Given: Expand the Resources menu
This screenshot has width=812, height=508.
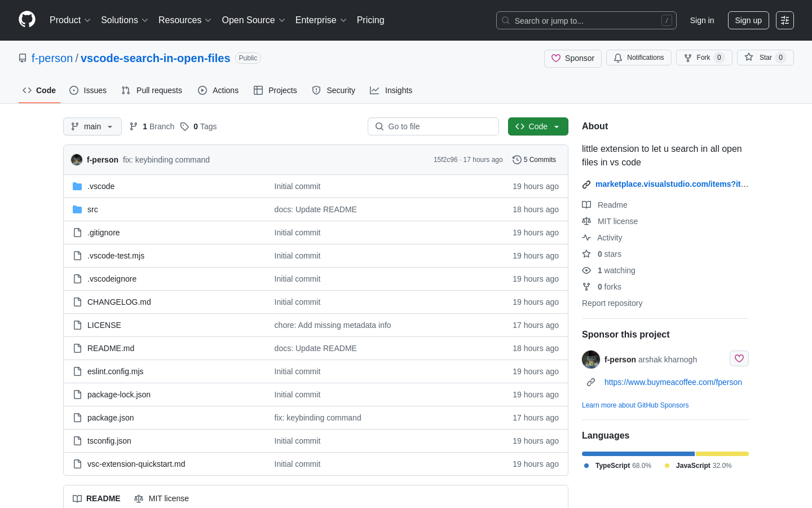Looking at the screenshot, I should [185, 20].
